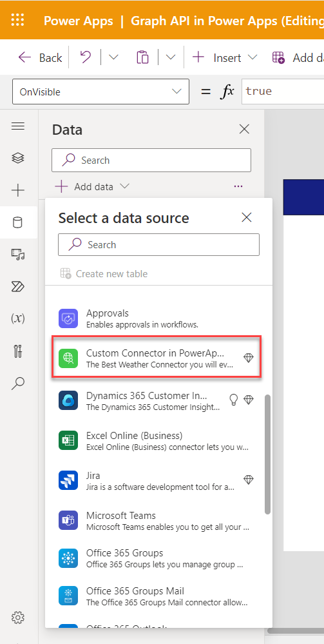324x644 pixels.
Task: Open the Search magnifier sidebar icon
Action: [17, 383]
